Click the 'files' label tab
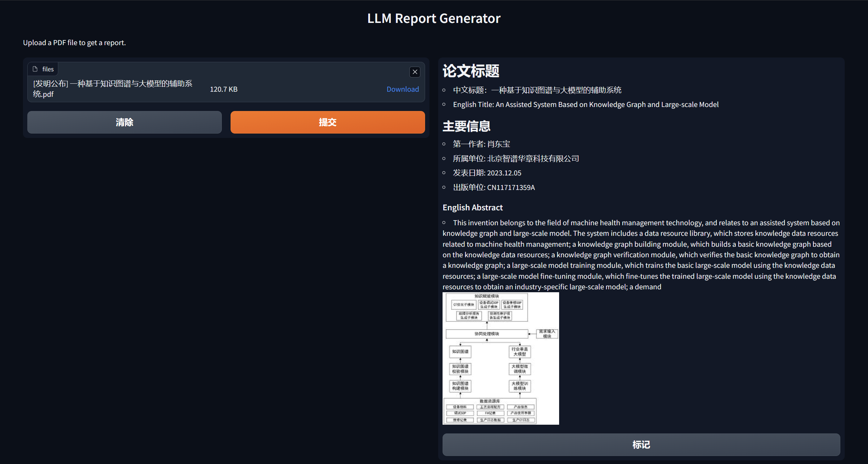 [x=43, y=69]
